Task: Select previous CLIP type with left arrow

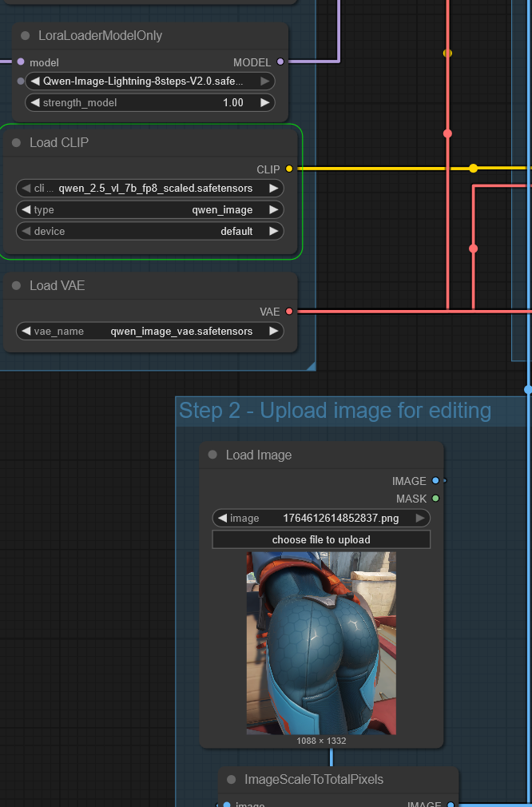Action: click(26, 210)
